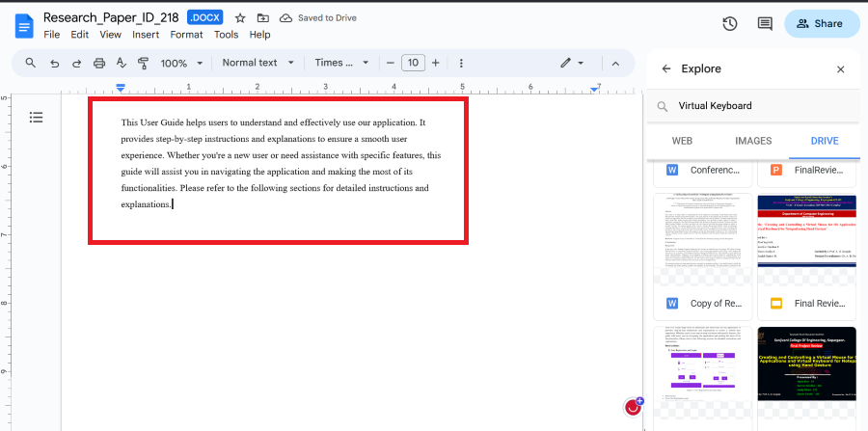Click the left indent marker on ruler
This screenshot has height=431, width=868.
(x=121, y=88)
